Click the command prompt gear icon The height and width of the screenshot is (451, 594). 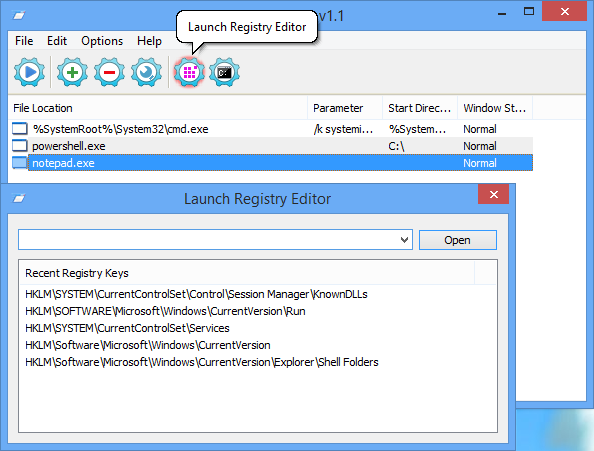point(224,72)
